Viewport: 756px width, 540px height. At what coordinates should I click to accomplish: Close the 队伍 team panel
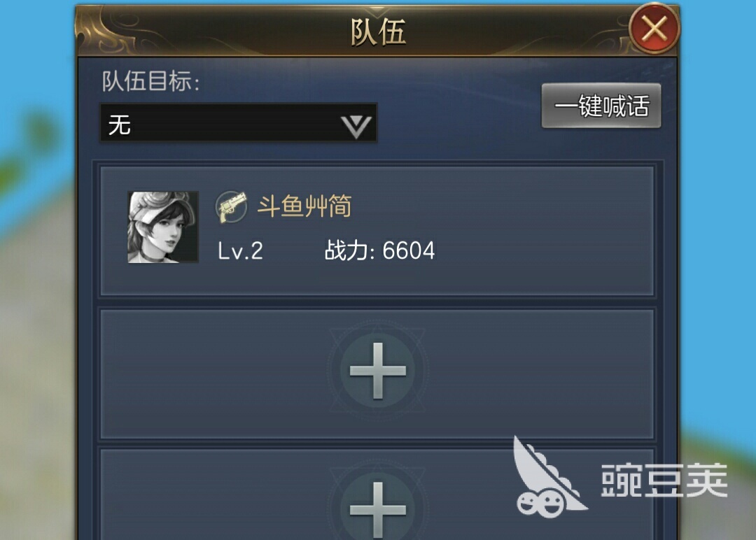654,28
